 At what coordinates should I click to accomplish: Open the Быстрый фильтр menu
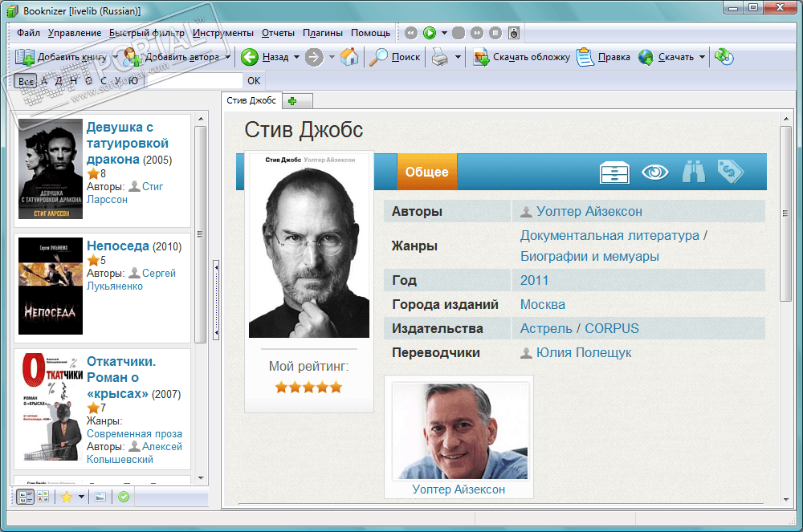click(146, 33)
